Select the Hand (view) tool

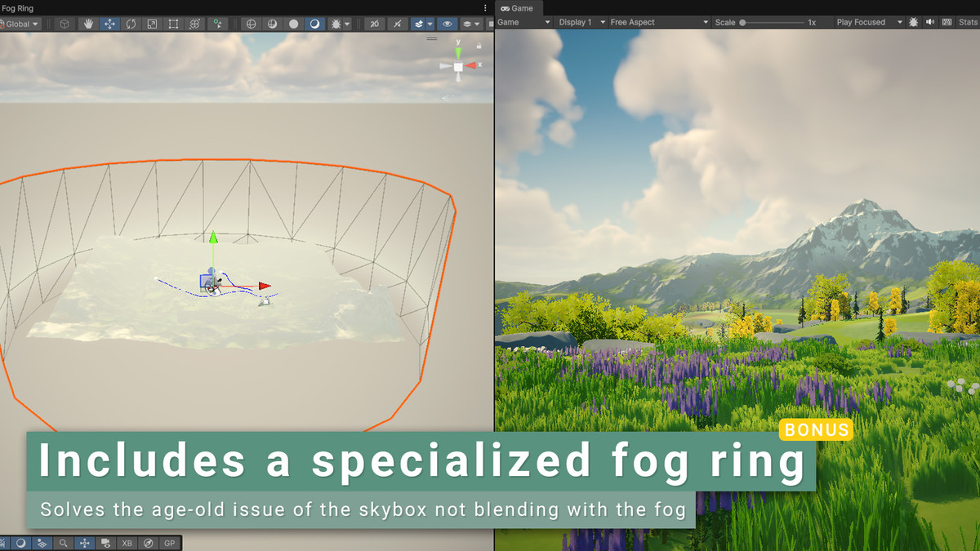[x=88, y=24]
